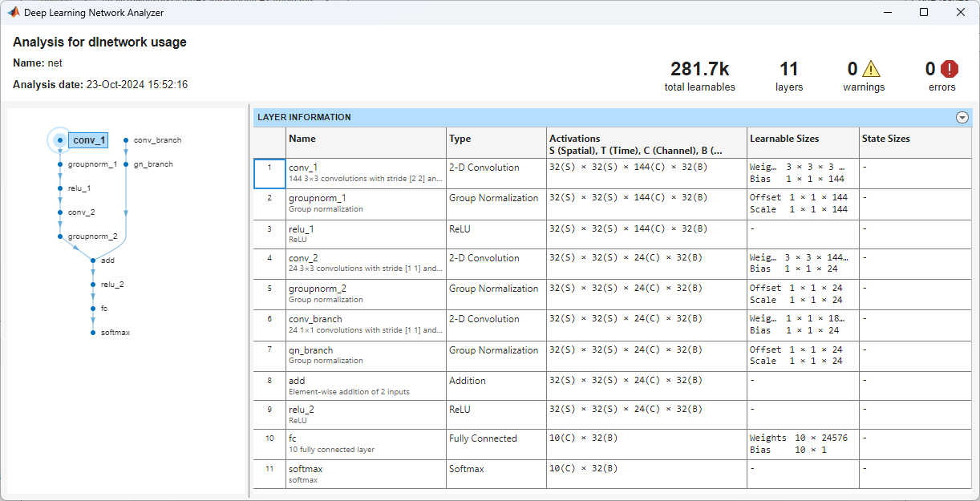This screenshot has width=980, height=501.
Task: Select the relu_2 node in graph
Action: point(112,285)
